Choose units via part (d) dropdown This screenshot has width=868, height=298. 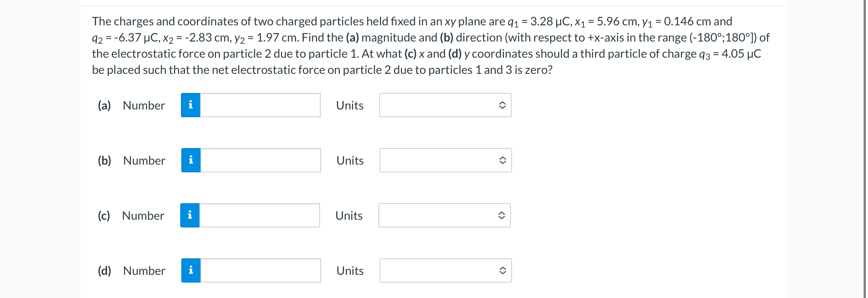coord(446,270)
